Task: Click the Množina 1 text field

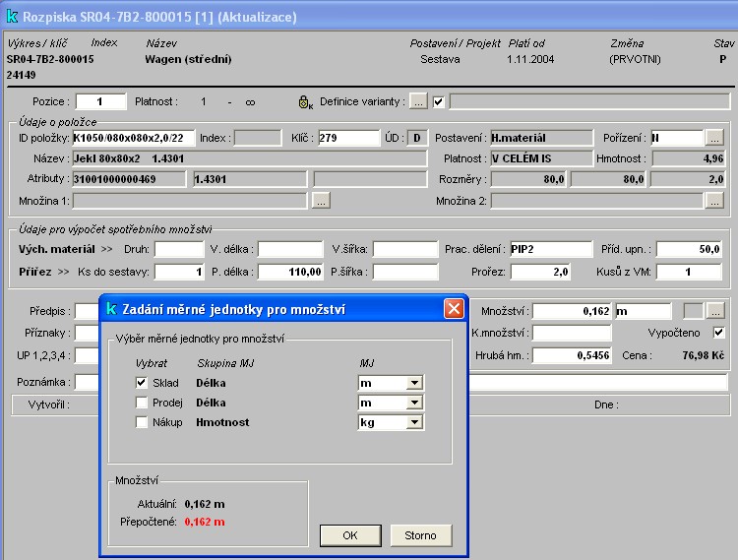Action: pos(189,201)
